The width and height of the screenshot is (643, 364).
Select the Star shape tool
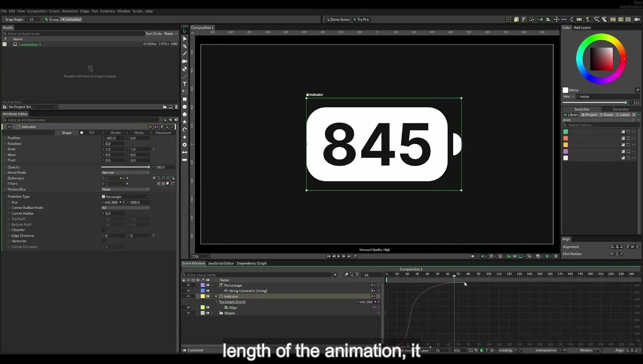[x=185, y=122]
